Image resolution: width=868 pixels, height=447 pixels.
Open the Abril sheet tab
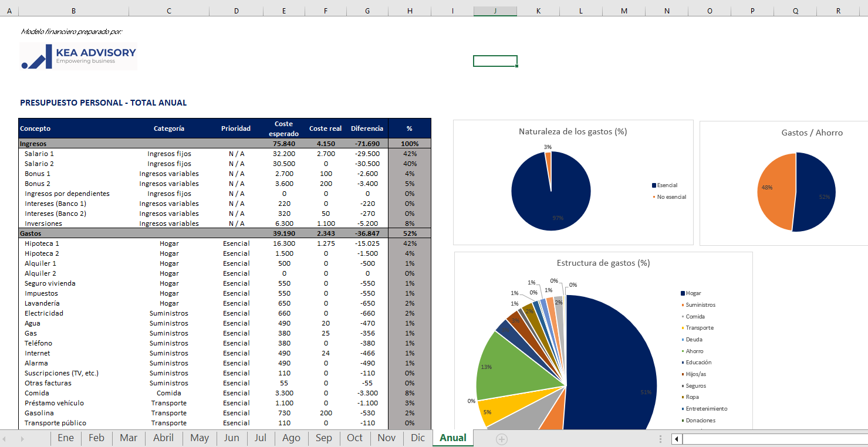[163, 438]
